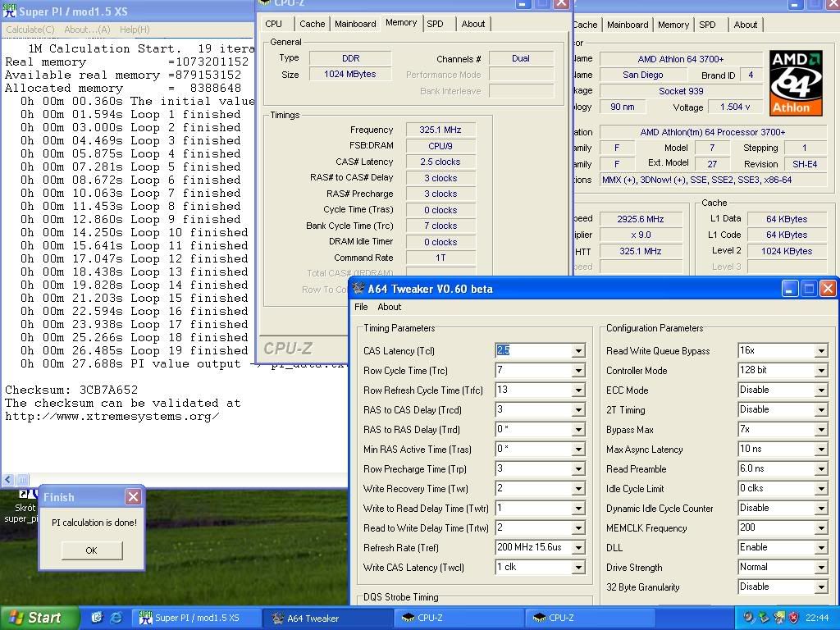Open Row Refresh Cycle Time (Trfc) dropdown
This screenshot has width=840, height=630.
point(578,390)
